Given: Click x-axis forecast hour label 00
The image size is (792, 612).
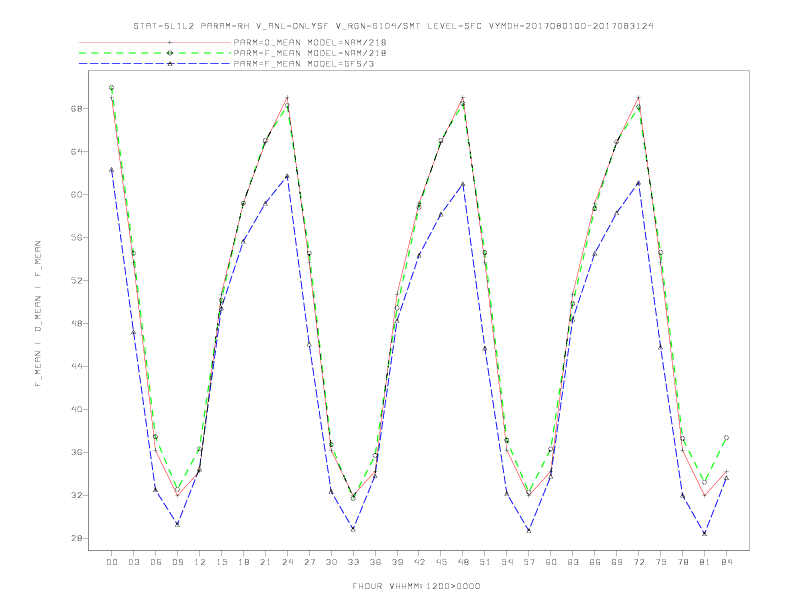Looking at the screenshot, I should (x=112, y=562).
